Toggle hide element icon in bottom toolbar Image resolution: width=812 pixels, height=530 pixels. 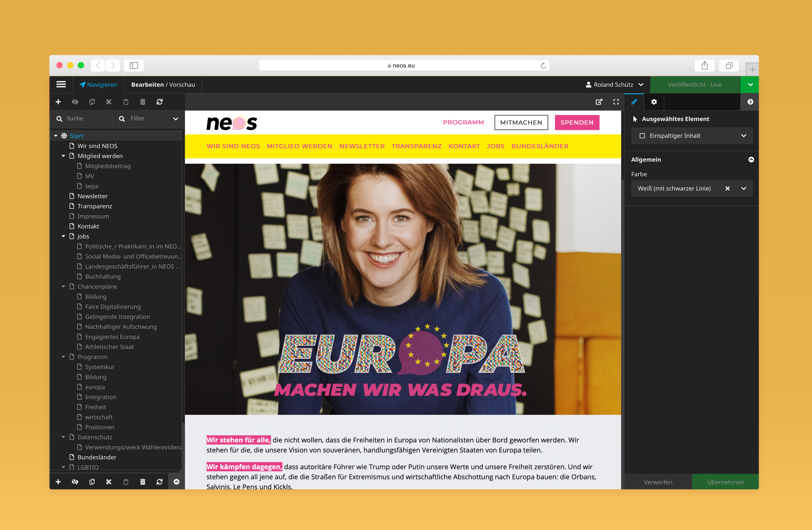coord(75,482)
